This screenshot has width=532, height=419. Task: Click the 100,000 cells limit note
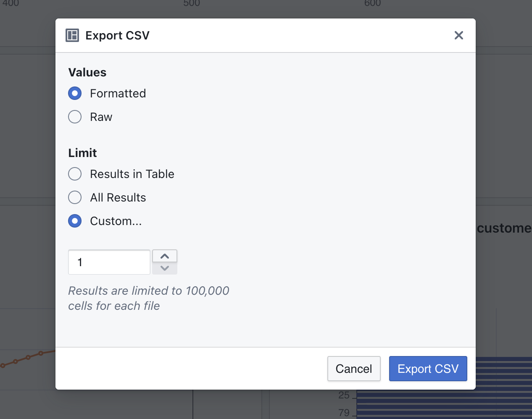[x=148, y=298]
